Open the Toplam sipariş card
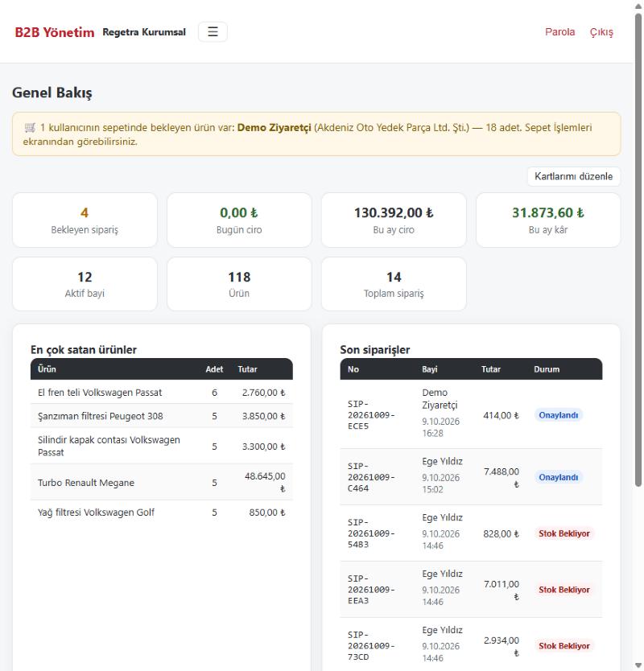Screen dimensions: 644x671 (394, 284)
